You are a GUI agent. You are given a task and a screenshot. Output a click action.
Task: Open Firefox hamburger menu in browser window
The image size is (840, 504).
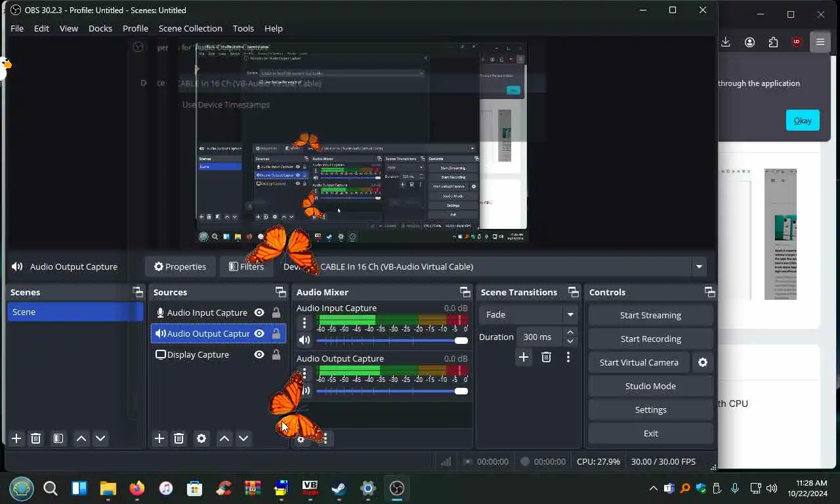(x=820, y=42)
